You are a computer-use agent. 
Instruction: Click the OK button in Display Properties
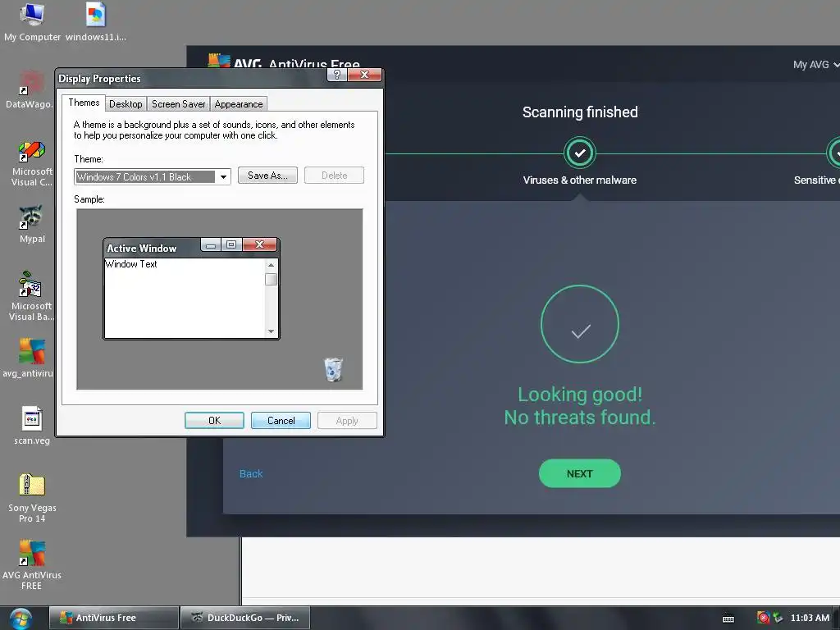[x=214, y=421]
